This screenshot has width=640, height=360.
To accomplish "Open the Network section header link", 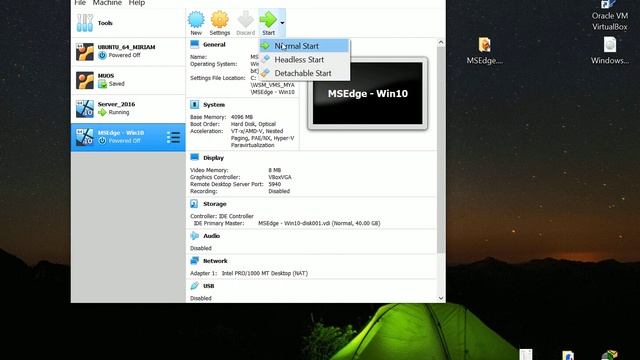I will [215, 261].
